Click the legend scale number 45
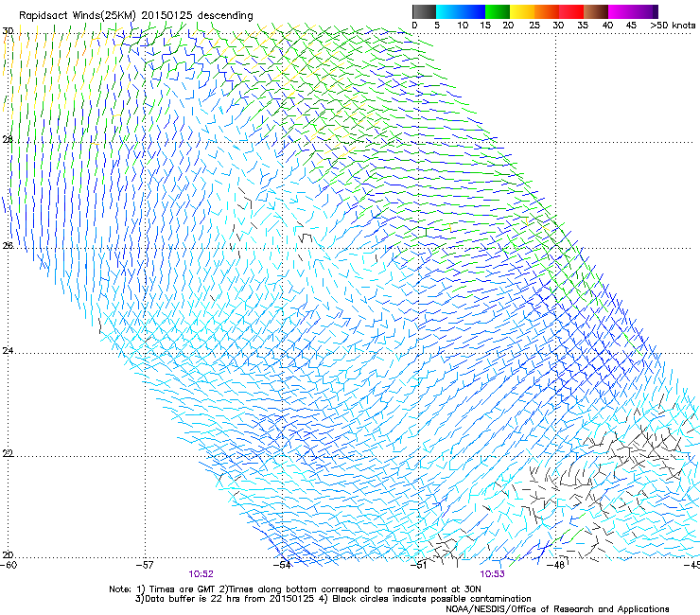Image resolution: width=700 pixels, height=615 pixels. [x=631, y=26]
